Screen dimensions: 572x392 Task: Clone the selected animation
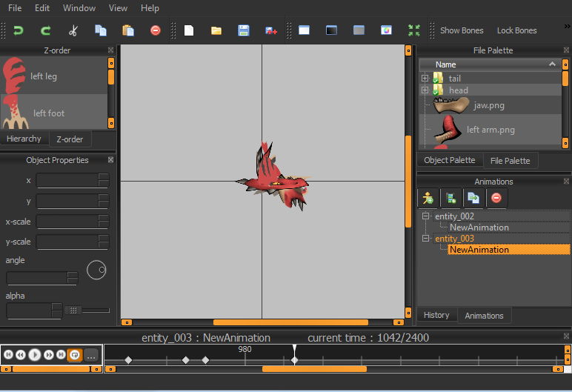click(473, 198)
